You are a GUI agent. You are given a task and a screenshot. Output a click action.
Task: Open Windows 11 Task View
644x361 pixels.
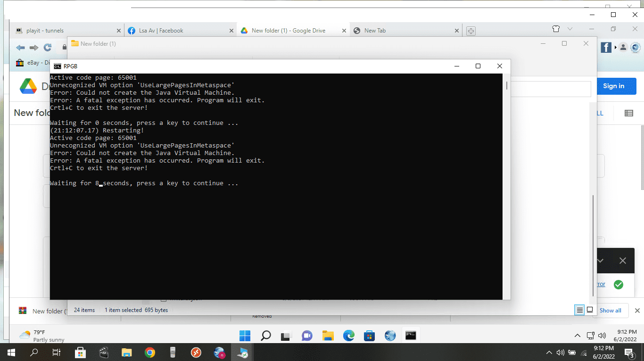pyautogui.click(x=286, y=336)
